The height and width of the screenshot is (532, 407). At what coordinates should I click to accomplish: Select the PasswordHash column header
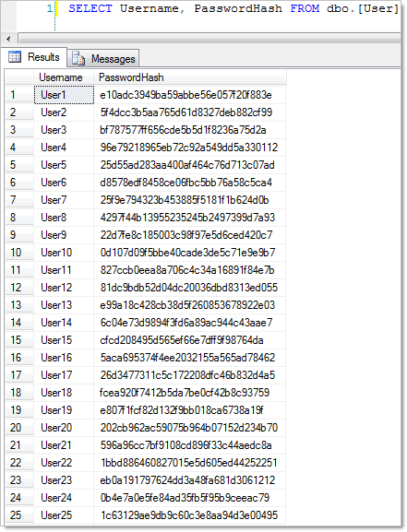(189, 77)
